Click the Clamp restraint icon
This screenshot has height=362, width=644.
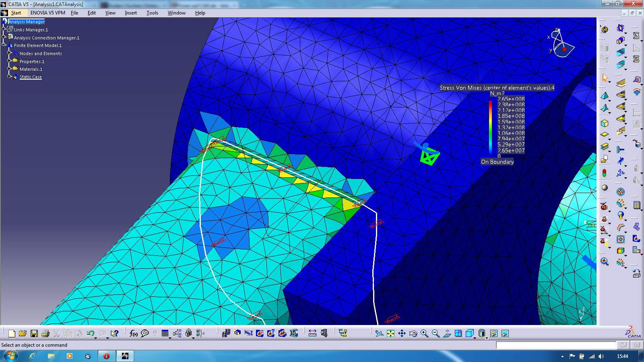[621, 150]
